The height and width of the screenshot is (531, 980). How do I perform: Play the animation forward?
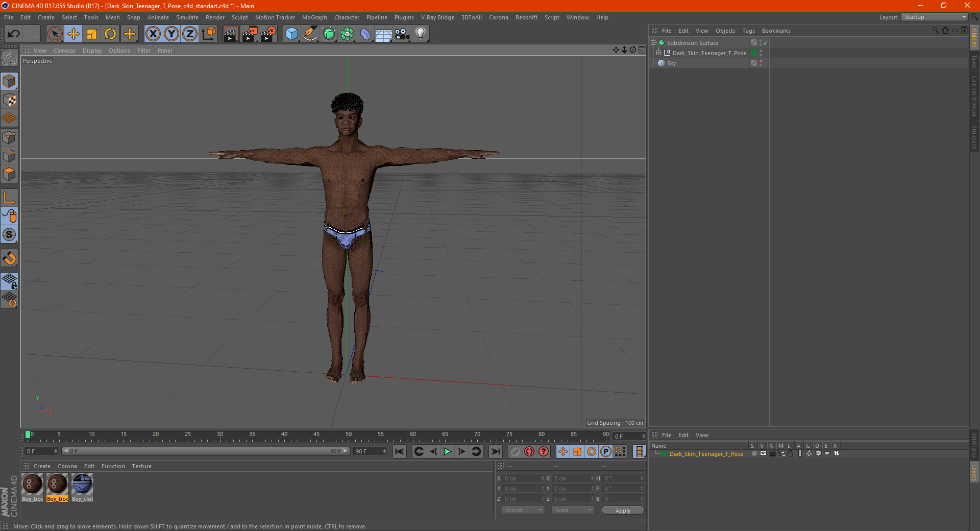click(x=447, y=451)
